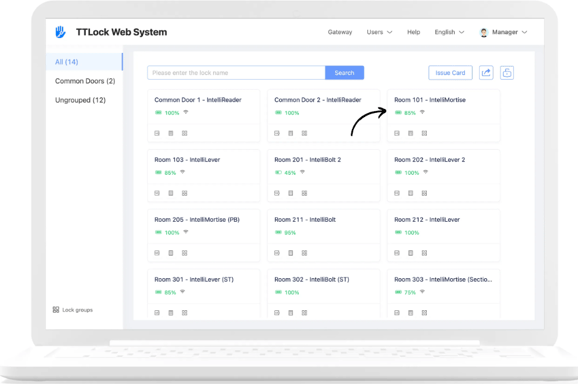Click the grid icon on Room 211 card
This screenshot has height=384, width=578.
click(x=304, y=253)
